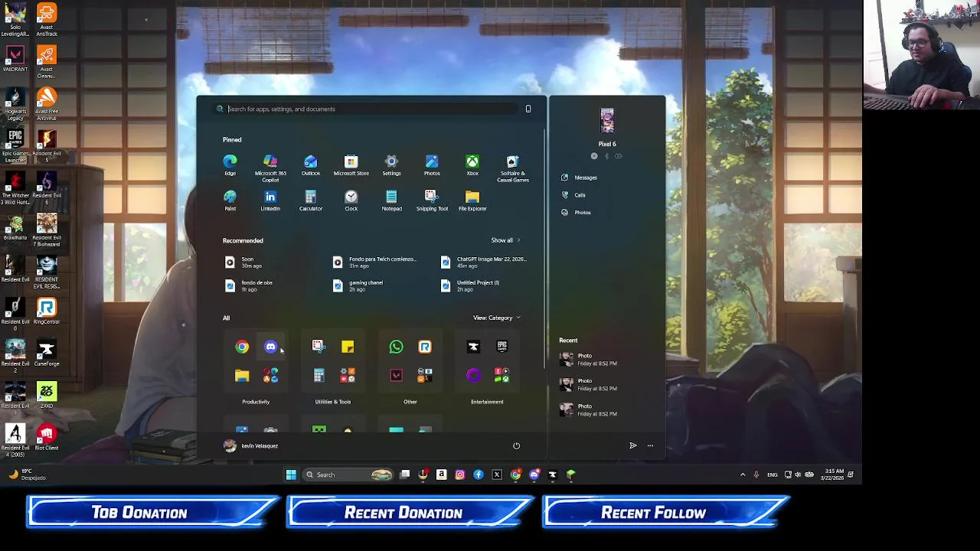
Task: Open Instagram from the taskbar
Action: (460, 474)
